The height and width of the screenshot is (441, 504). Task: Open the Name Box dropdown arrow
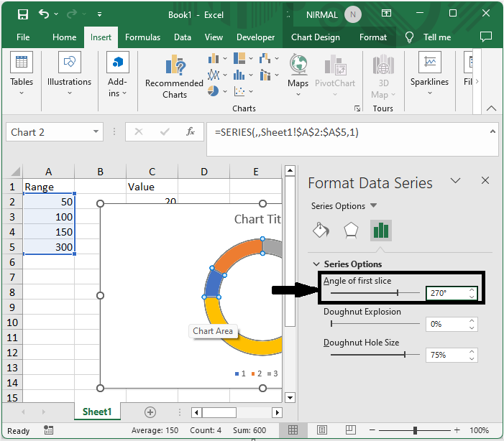96,131
